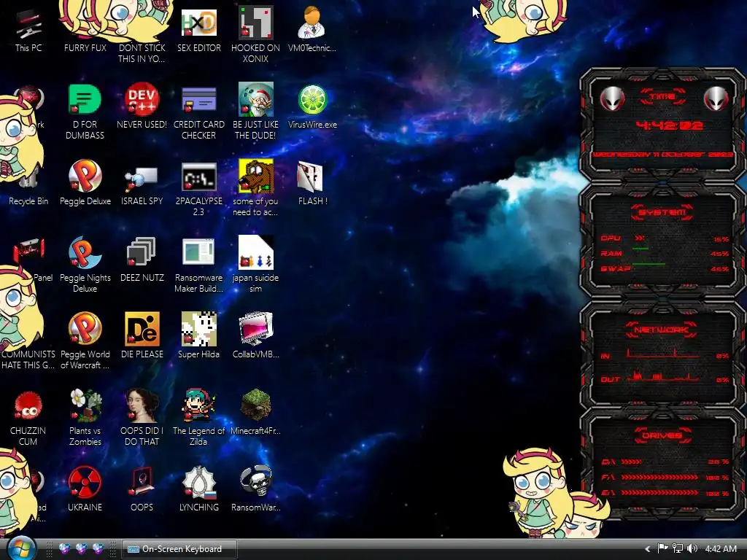
Task: Open the Recycle Bin label
Action: pyautogui.click(x=28, y=201)
